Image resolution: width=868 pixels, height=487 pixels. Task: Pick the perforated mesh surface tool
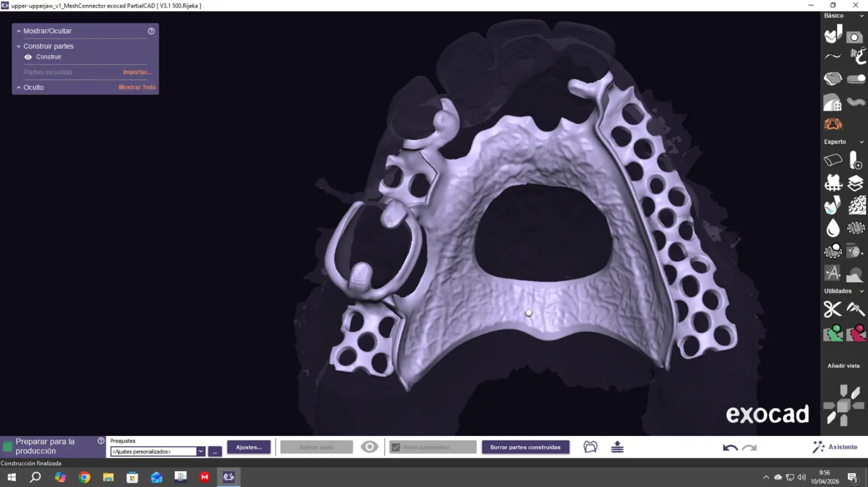pos(857,206)
